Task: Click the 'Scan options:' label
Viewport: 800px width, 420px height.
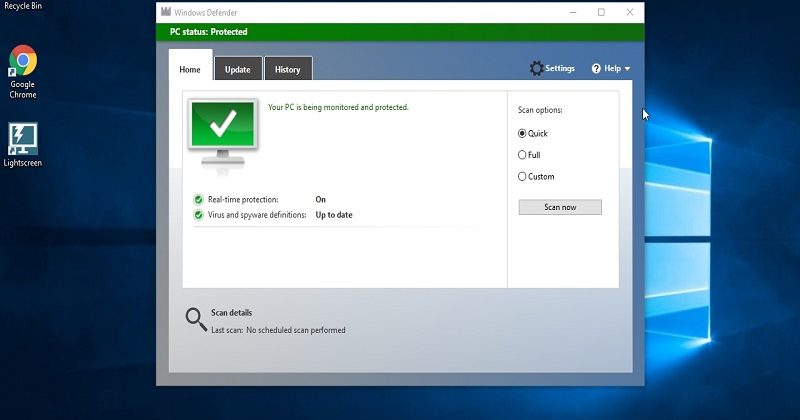Action: coord(540,110)
